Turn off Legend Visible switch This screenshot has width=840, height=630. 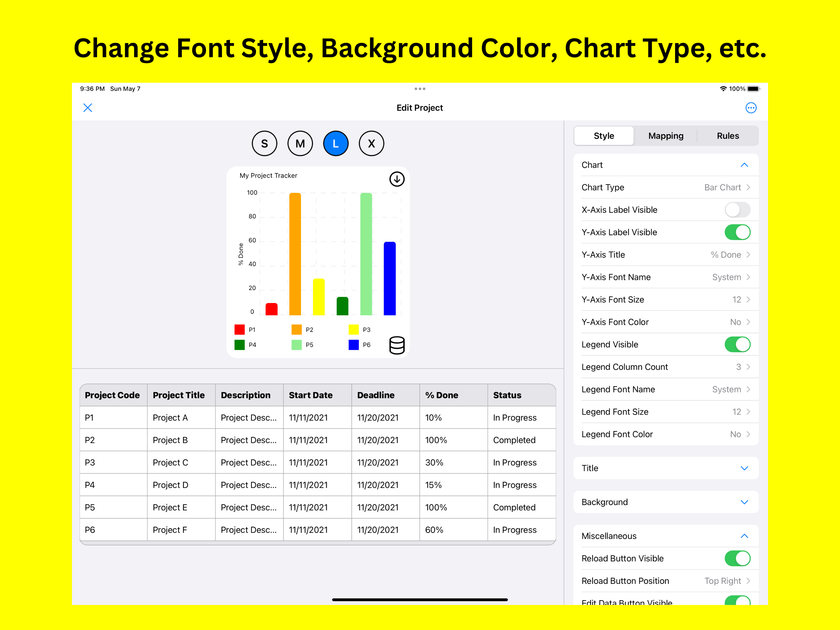click(x=738, y=344)
